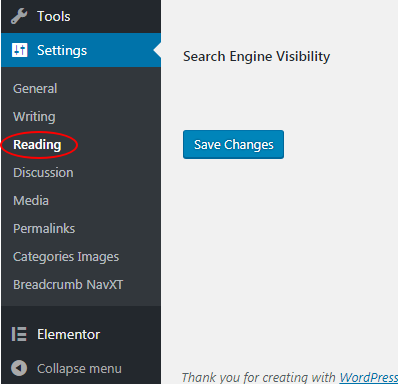This screenshot has width=398, height=384.
Task: Select the Reading settings submenu item
Action: pyautogui.click(x=37, y=145)
